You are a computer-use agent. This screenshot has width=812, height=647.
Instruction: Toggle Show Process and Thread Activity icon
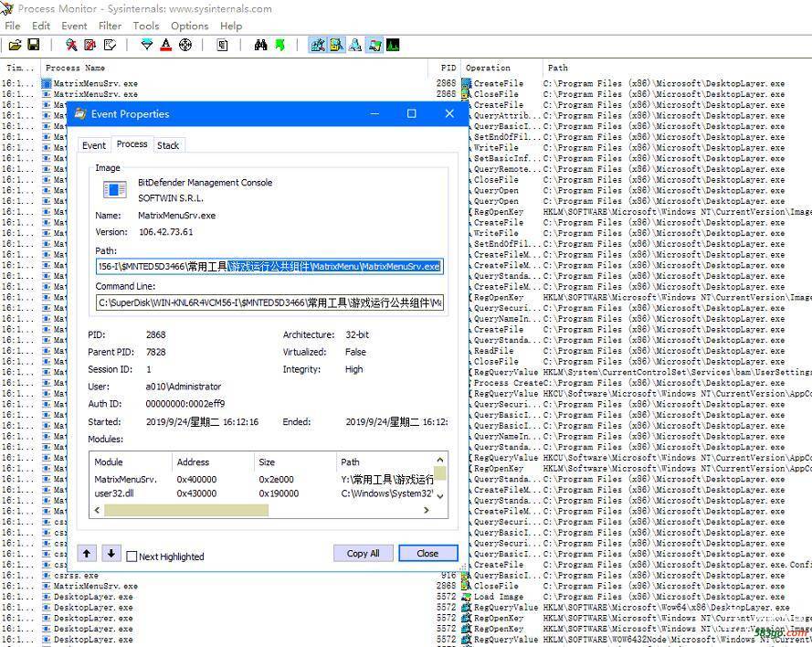pyautogui.click(x=374, y=45)
